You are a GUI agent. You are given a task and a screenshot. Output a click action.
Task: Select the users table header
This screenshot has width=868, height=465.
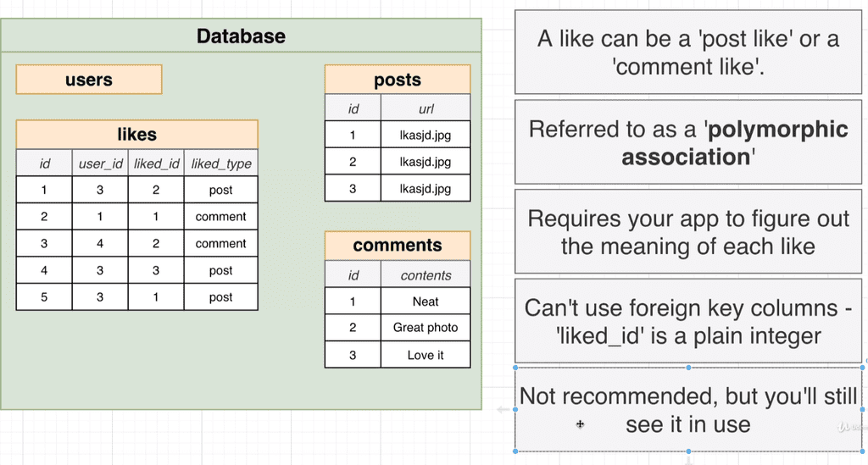click(x=89, y=80)
